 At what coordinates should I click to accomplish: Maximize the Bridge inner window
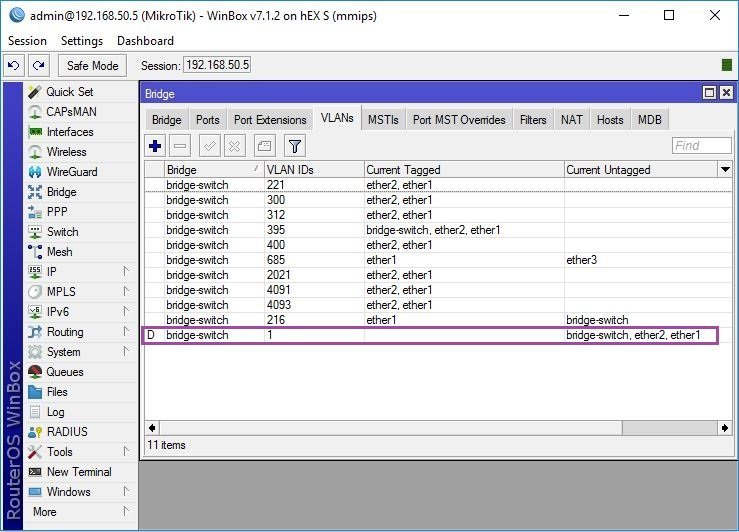coord(709,93)
